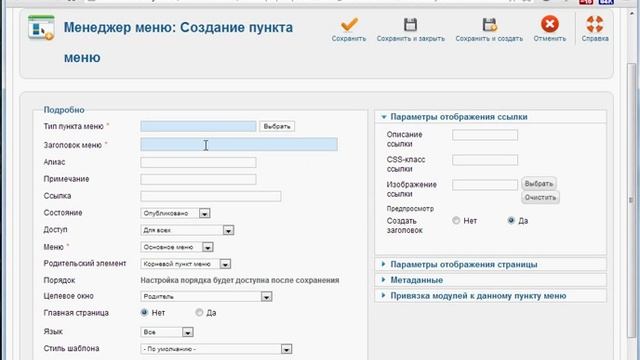Click the Сохранить и создать icon

pyautogui.click(x=489, y=24)
